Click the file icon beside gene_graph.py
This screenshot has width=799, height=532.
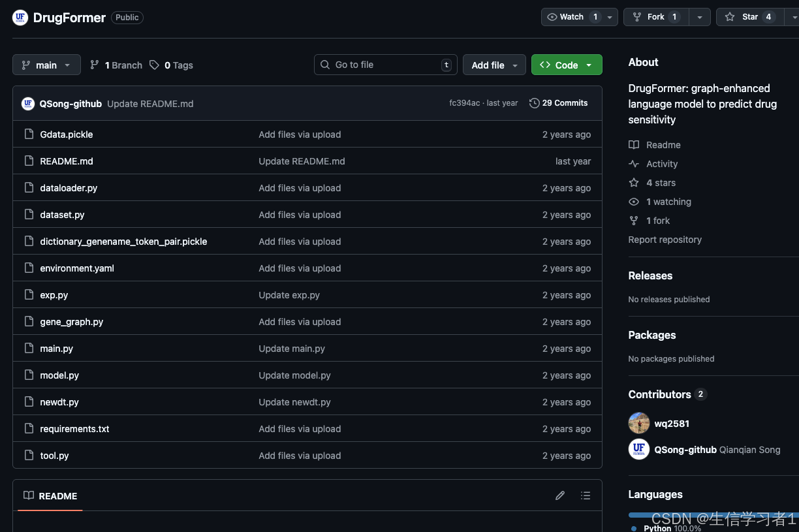tap(29, 322)
